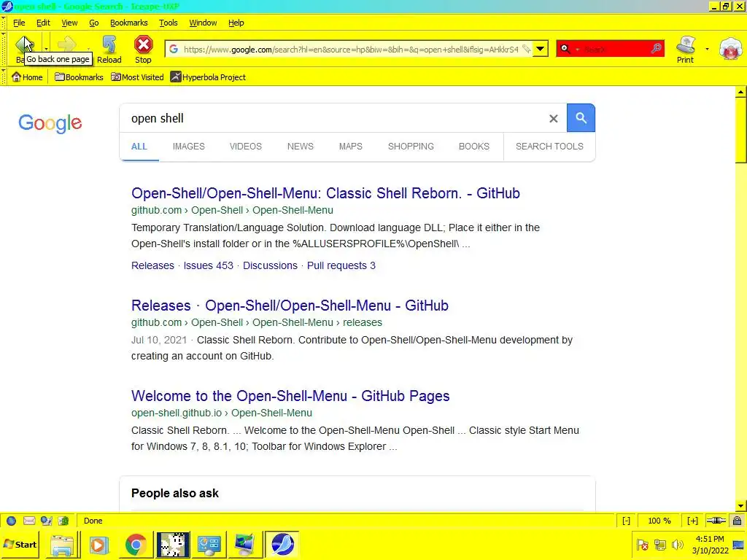Screen dimensions: 747x560
Task: Open the Bookmarks menu
Action: pos(128,23)
